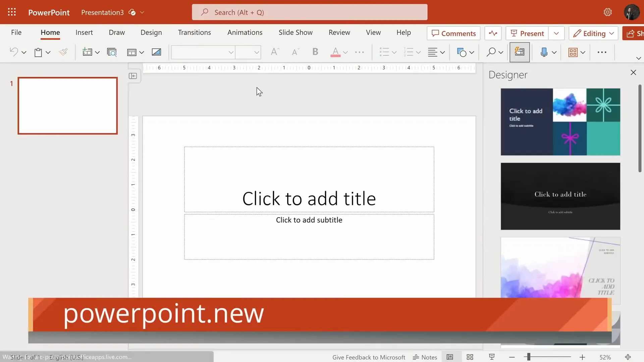Click the slide Layout icon
This screenshot has height=362, width=644.
[132, 52]
